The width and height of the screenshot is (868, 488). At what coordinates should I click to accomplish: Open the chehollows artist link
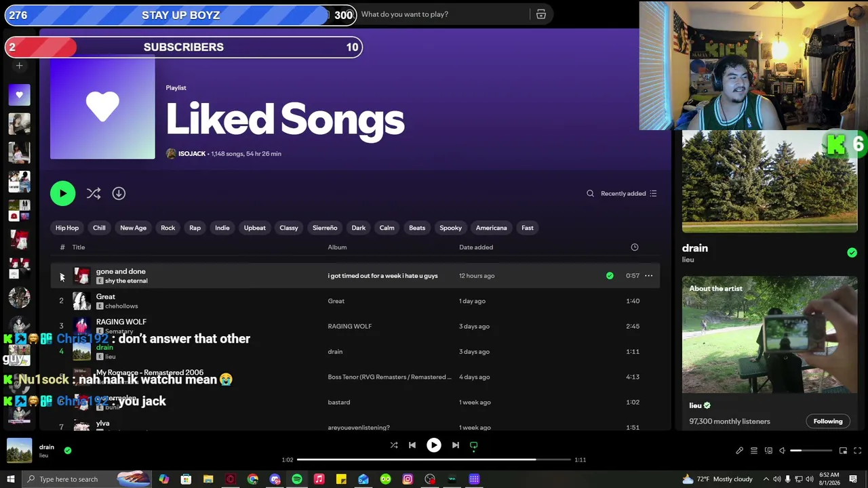tap(121, 306)
